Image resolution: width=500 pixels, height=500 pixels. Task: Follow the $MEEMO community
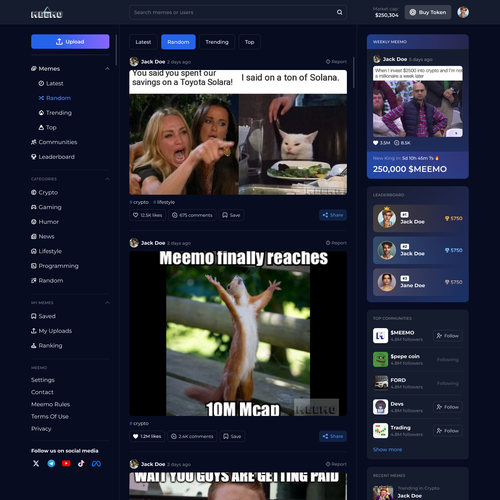click(x=448, y=336)
